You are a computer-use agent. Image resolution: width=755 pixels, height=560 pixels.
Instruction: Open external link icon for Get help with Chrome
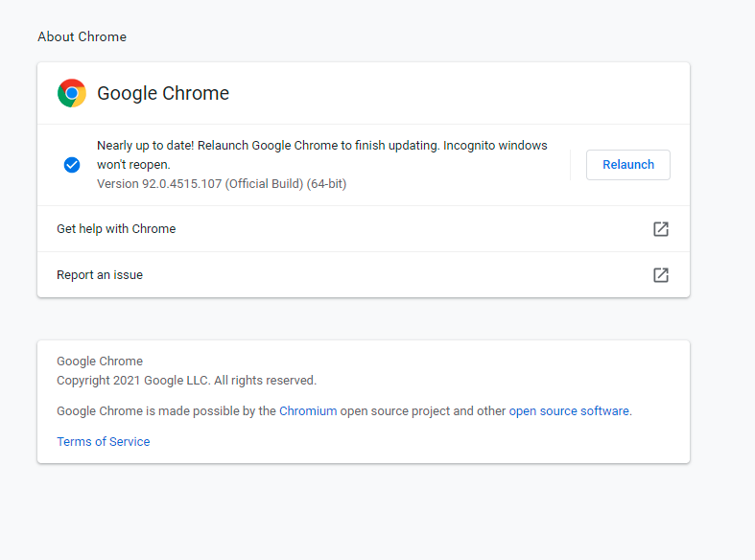[661, 229]
